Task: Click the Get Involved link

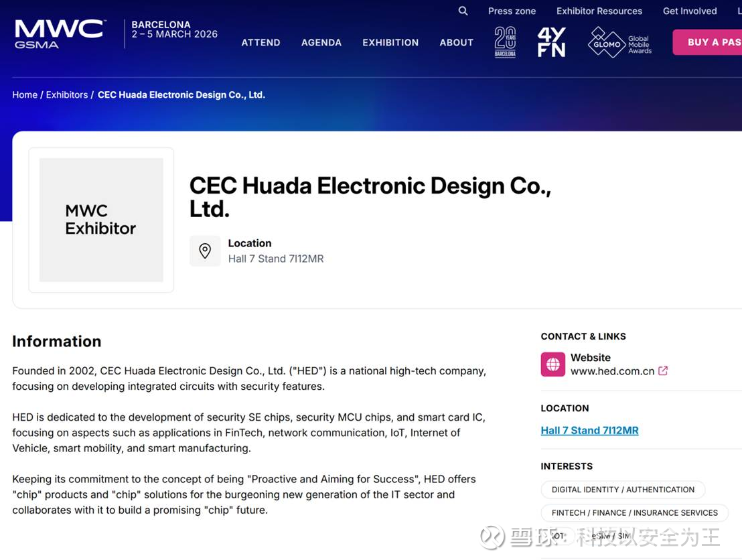Action: [x=690, y=11]
